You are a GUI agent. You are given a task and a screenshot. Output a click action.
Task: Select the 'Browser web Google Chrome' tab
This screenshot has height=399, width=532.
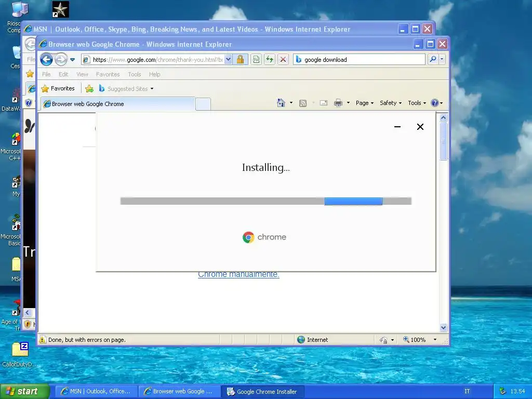[x=118, y=104]
